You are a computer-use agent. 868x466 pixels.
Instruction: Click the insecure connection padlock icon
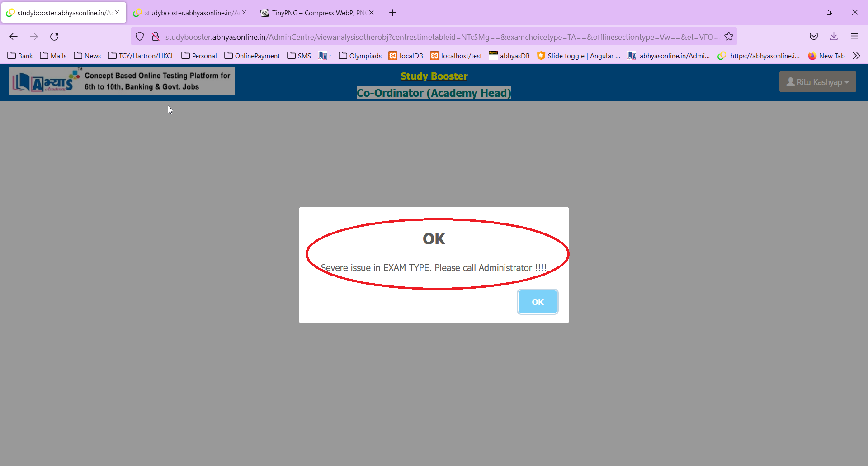pos(156,37)
